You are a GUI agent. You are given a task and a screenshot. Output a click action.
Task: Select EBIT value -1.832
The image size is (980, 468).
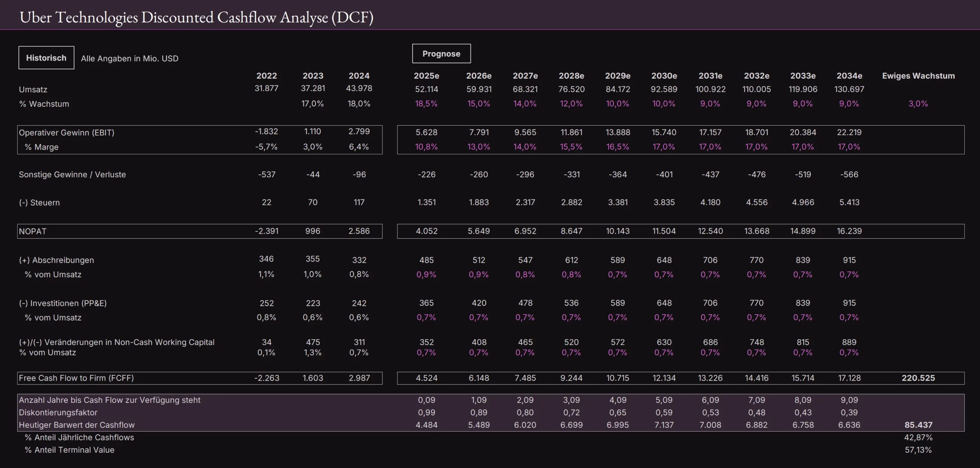pyautogui.click(x=266, y=131)
